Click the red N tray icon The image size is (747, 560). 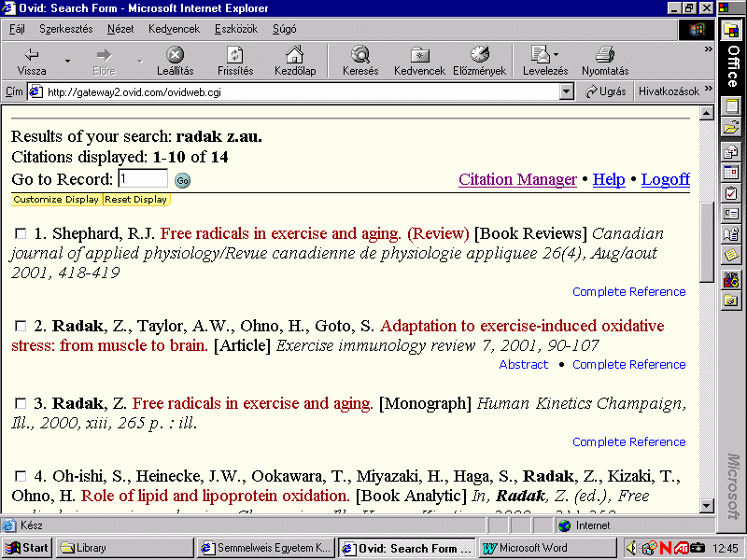click(x=666, y=548)
